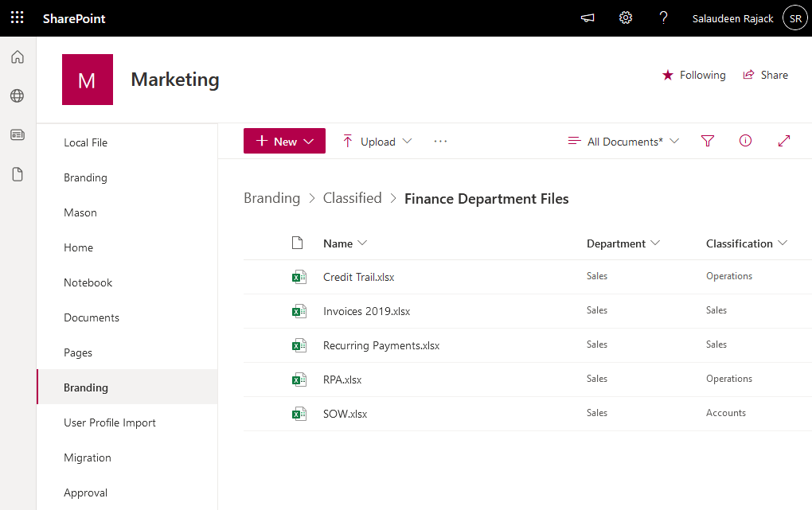Click the Share button
812x510 pixels.
(x=765, y=75)
